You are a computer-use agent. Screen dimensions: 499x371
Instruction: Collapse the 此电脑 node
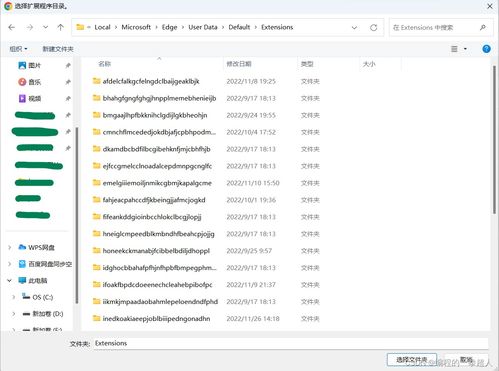coord(10,281)
